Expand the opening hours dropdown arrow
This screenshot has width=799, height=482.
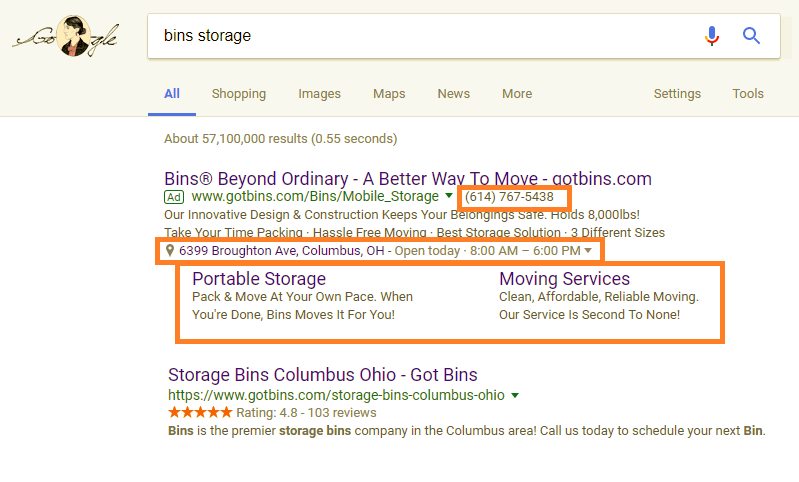coord(588,251)
